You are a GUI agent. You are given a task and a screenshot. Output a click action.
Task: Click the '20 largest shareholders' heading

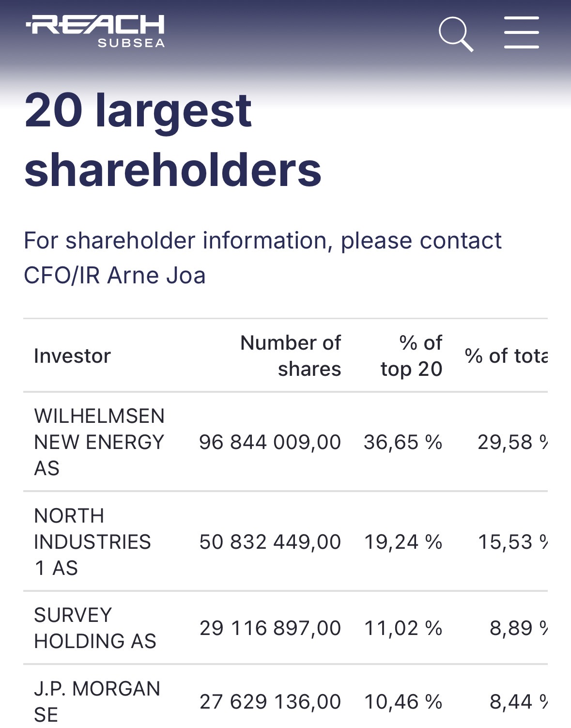[173, 139]
